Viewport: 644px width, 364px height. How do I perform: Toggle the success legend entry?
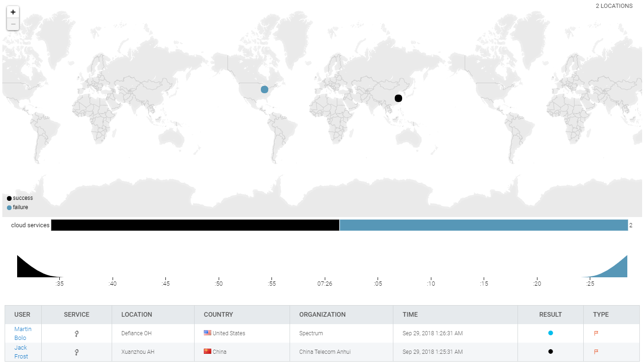(x=20, y=198)
